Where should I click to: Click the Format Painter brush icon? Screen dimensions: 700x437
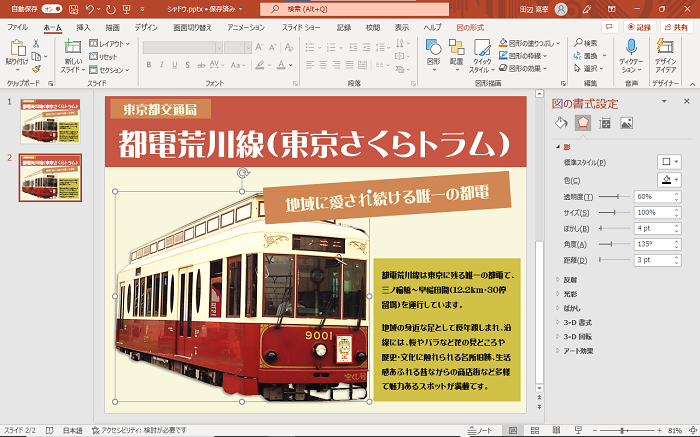36,69
